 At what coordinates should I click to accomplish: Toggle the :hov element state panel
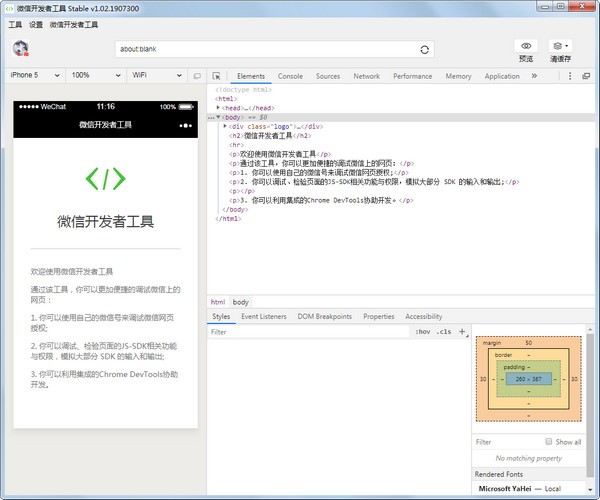[x=422, y=332]
